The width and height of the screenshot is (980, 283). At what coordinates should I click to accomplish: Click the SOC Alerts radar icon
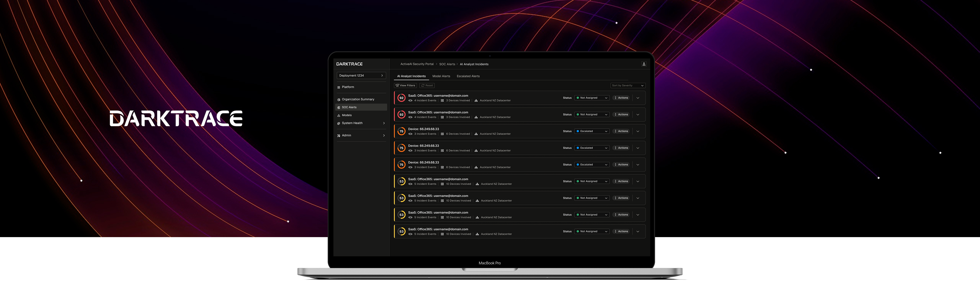(x=339, y=108)
